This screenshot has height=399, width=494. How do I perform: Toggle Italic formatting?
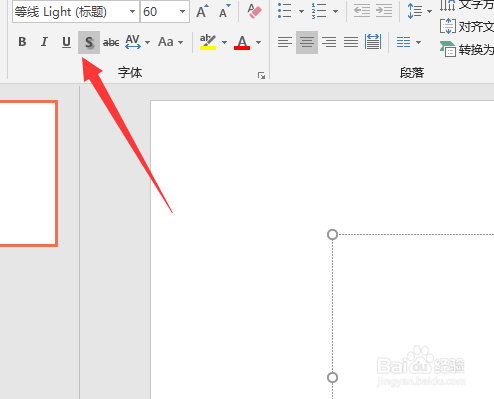(x=44, y=42)
